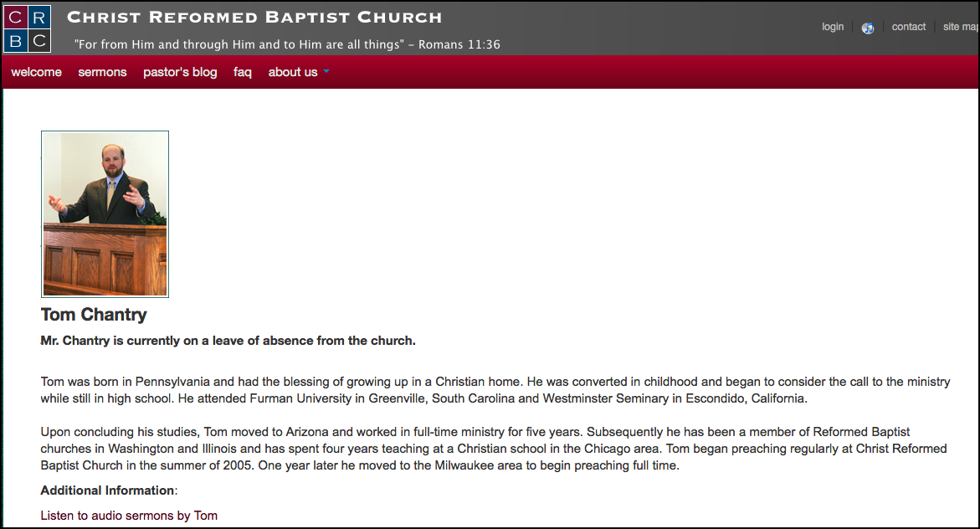
Task: Click the leave of absence notice
Action: coord(228,341)
